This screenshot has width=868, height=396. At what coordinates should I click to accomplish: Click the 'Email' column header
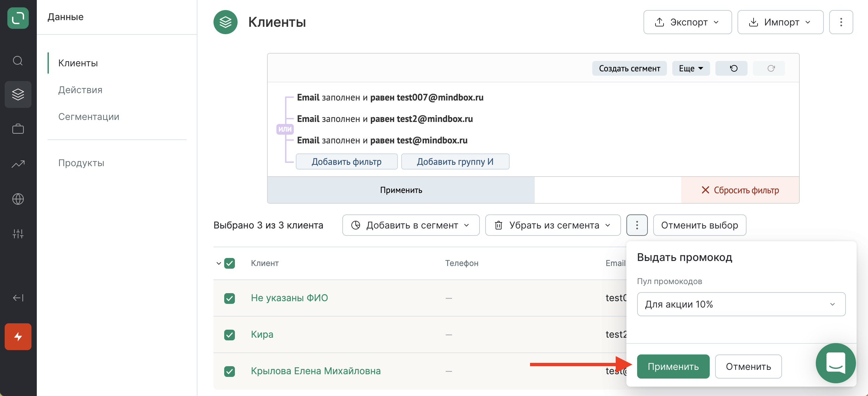(615, 263)
